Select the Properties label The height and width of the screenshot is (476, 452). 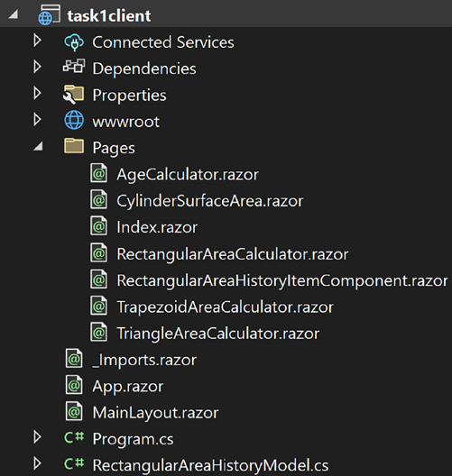(129, 96)
